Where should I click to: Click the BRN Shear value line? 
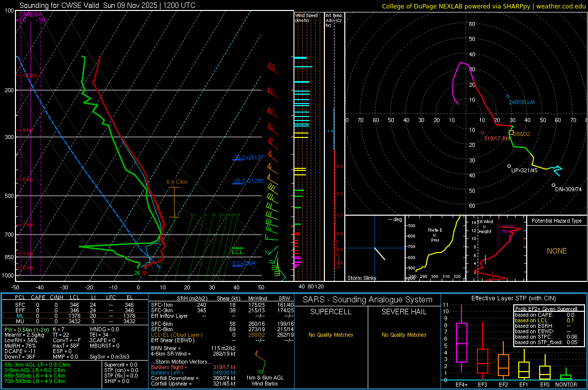pyautogui.click(x=193, y=348)
